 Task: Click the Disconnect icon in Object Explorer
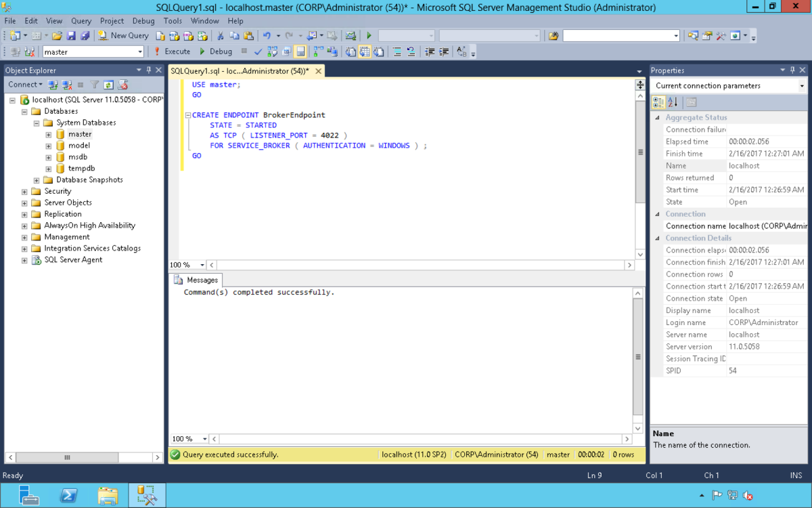click(67, 85)
